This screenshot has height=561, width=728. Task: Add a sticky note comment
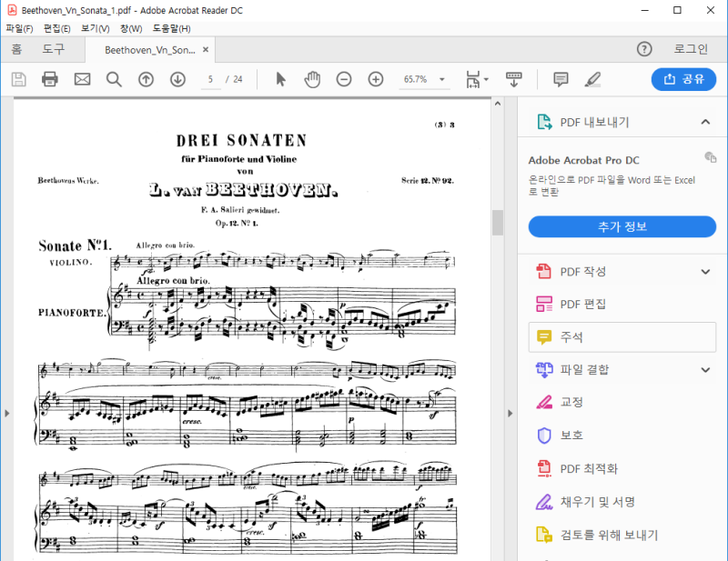tap(561, 79)
